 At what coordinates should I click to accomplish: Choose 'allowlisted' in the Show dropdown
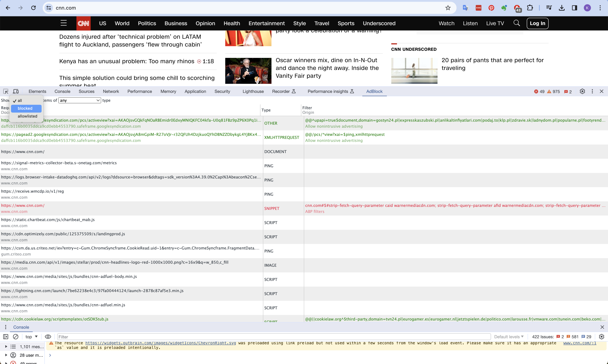(26, 116)
